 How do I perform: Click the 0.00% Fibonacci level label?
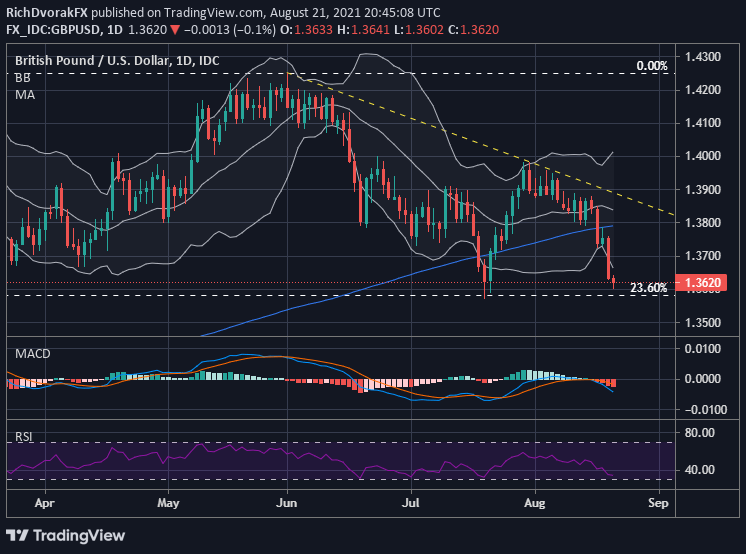[x=652, y=66]
